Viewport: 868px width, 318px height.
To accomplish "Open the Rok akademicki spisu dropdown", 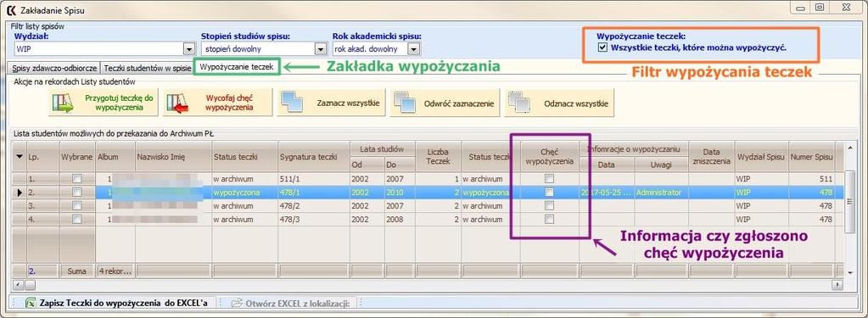I will [x=413, y=49].
